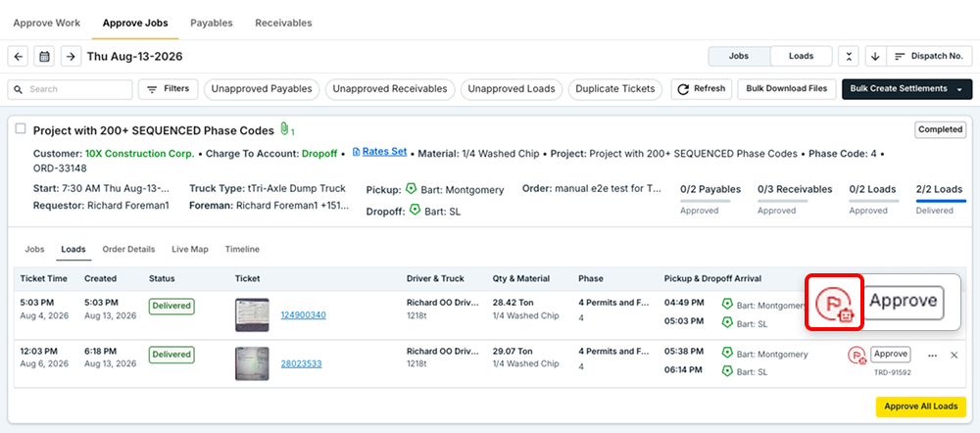Open the Approve Work tab

point(47,24)
